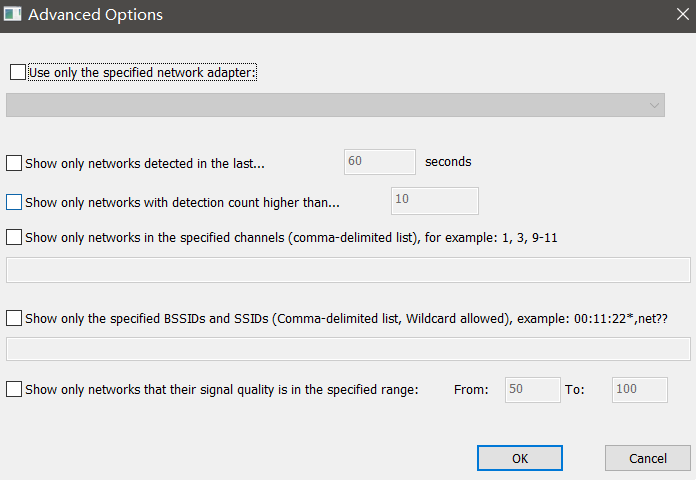Click the 'From:' label

471,390
